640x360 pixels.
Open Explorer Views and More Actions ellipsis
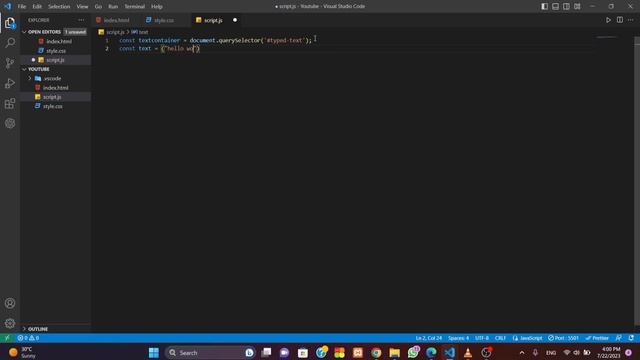tap(81, 20)
